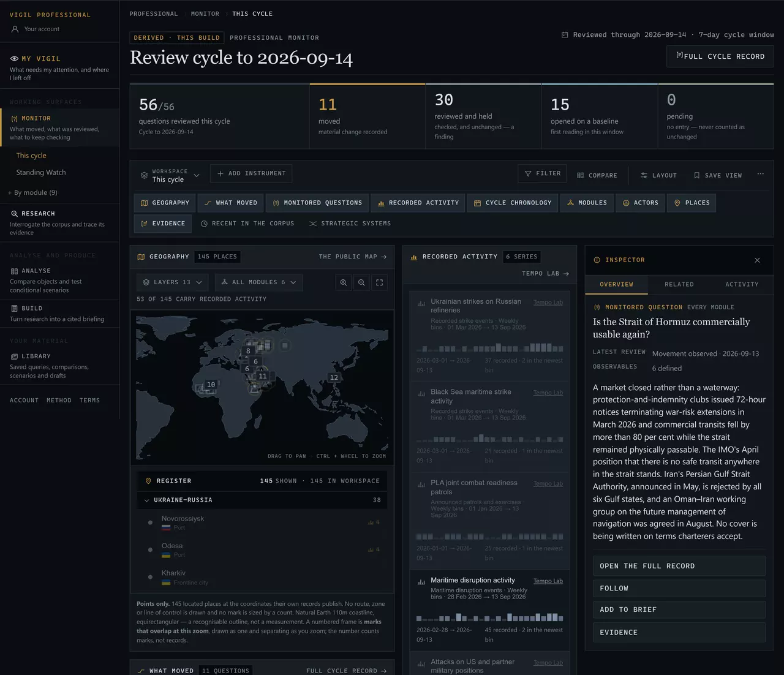Image resolution: width=784 pixels, height=675 pixels.
Task: Click the map cluster marker 10
Action: [x=211, y=385]
